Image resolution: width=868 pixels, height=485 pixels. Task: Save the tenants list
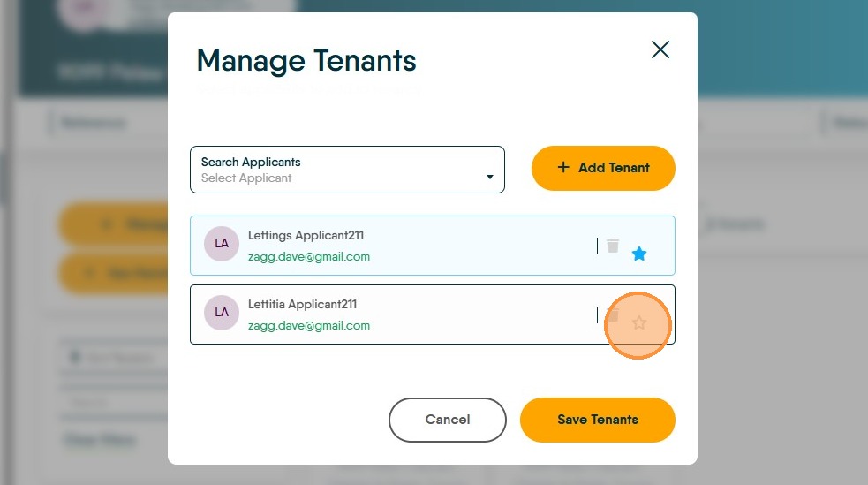point(598,420)
